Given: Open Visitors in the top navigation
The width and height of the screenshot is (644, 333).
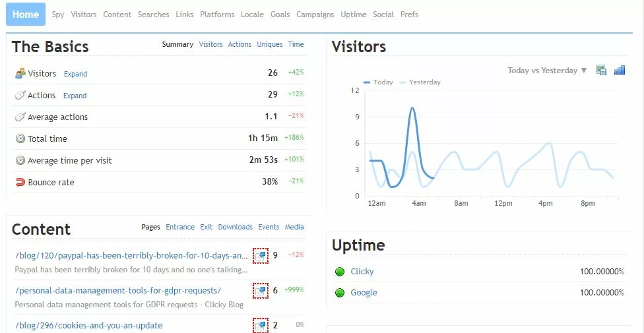Looking at the screenshot, I should (84, 15).
